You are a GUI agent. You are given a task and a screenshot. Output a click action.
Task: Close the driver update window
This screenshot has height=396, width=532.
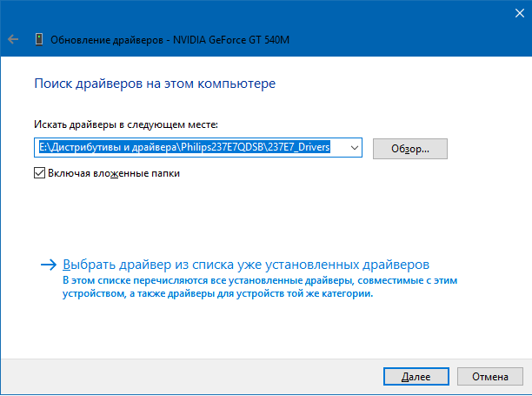[520, 13]
